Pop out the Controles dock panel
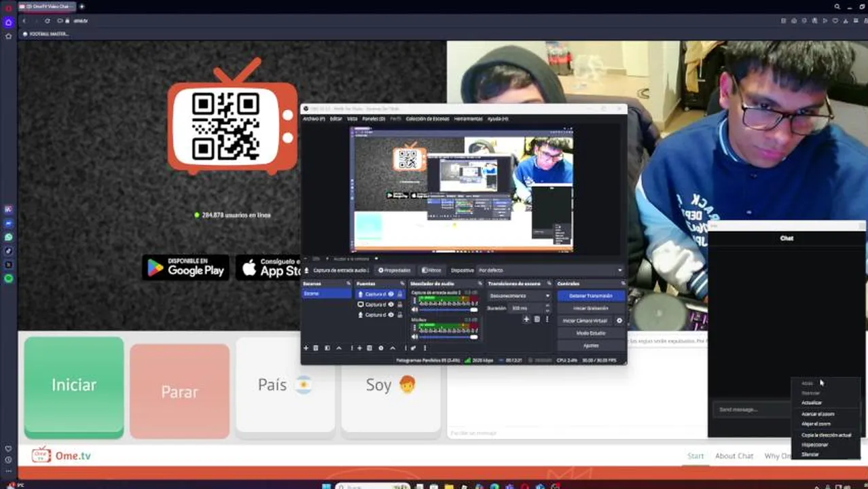This screenshot has height=489, width=868. tap(623, 283)
